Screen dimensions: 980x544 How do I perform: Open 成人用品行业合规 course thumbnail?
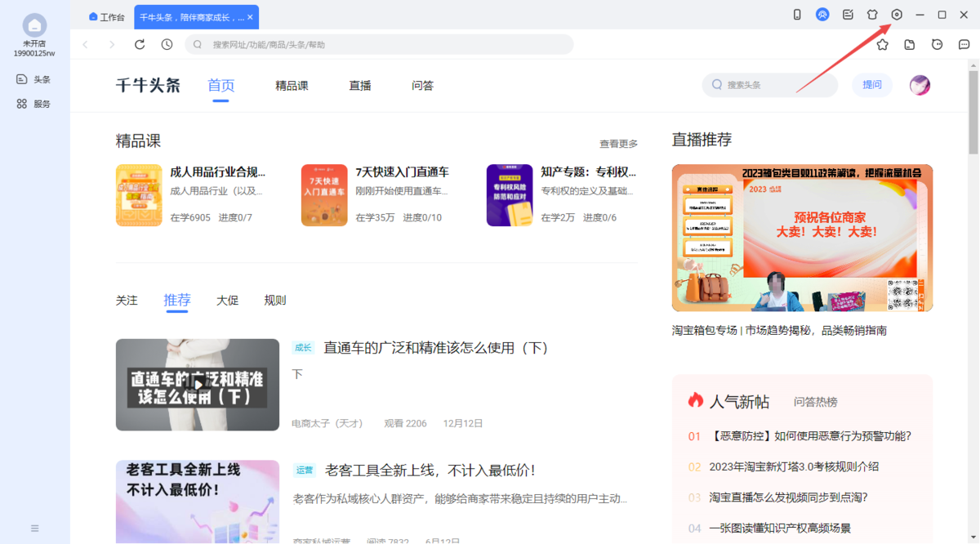coord(139,195)
